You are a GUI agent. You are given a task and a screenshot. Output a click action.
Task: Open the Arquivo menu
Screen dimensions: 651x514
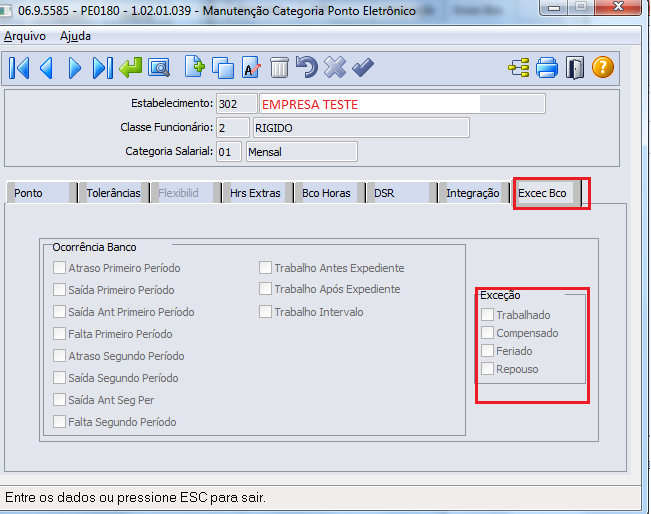coord(25,36)
